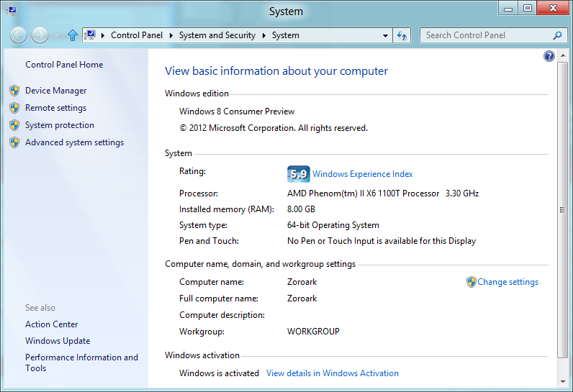573x392 pixels.
Task: Click the 5.9 rating badge icon
Action: point(298,174)
